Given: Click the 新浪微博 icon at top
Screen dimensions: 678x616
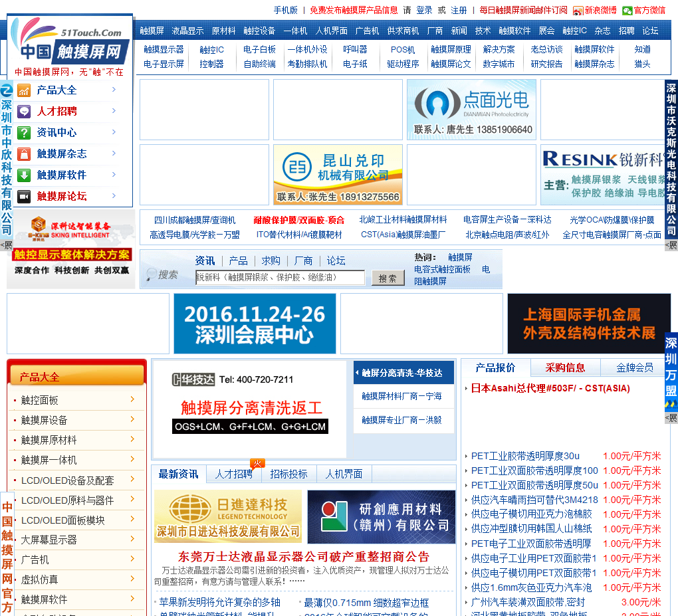Looking at the screenshot, I should coord(578,11).
